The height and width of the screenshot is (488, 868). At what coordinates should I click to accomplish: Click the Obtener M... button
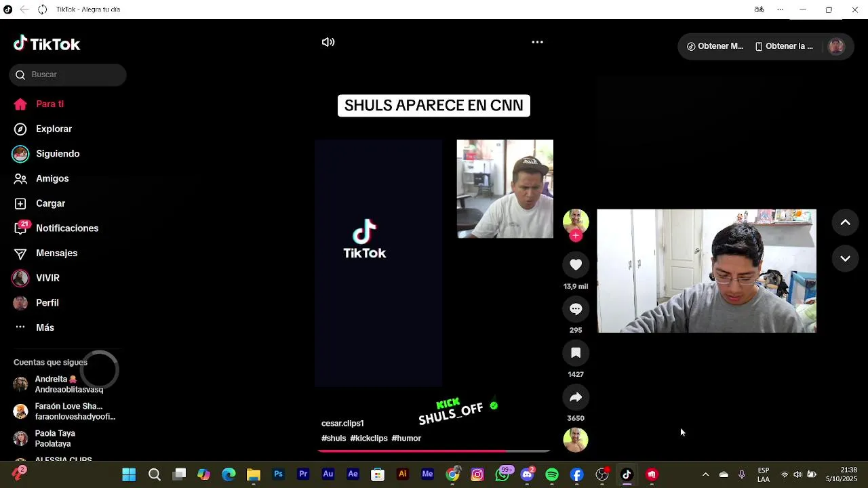(715, 46)
